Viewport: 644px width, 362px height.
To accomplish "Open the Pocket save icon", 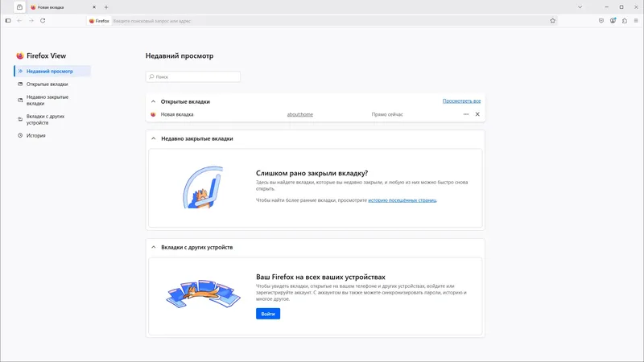I will (x=601, y=20).
